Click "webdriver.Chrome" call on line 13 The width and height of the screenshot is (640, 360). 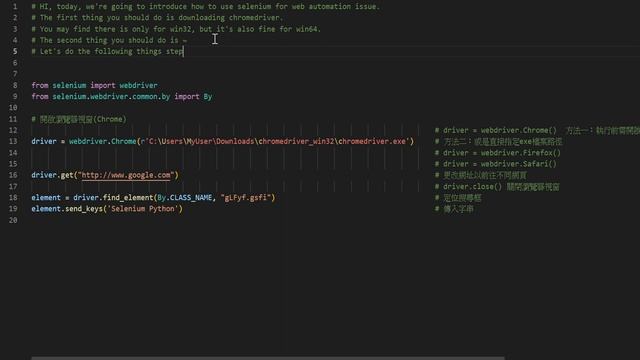pyautogui.click(x=102, y=141)
